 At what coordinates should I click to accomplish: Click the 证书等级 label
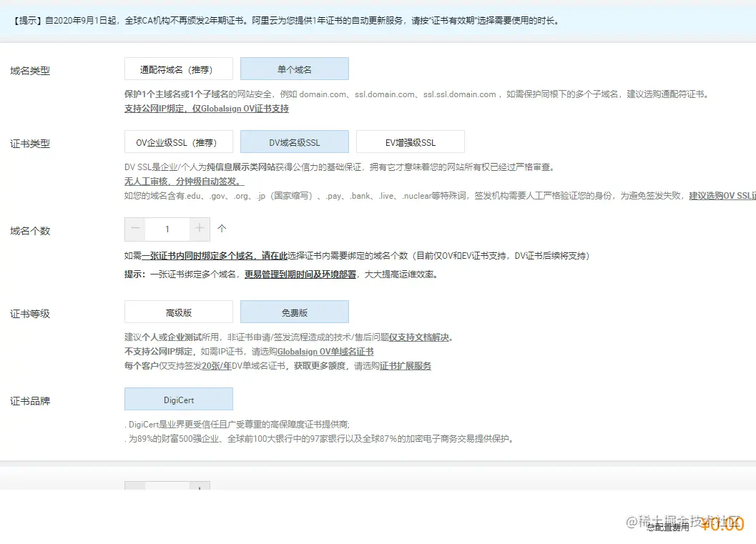click(x=30, y=314)
